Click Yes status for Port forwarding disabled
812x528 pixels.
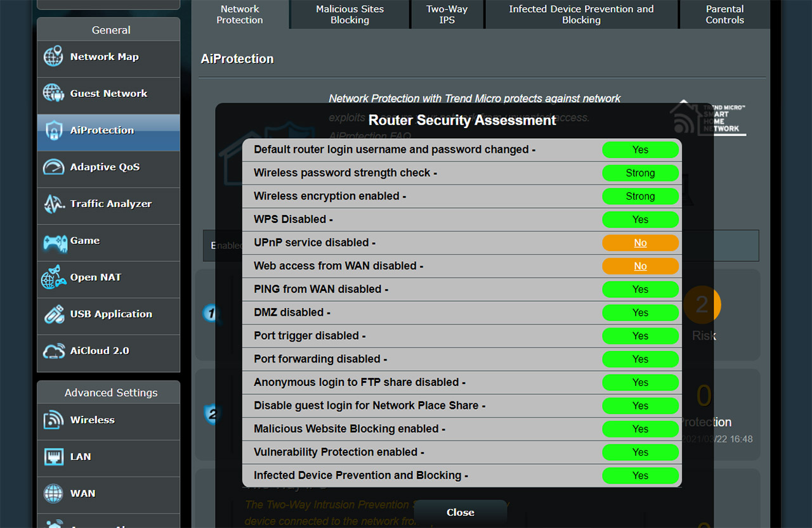[x=641, y=359]
